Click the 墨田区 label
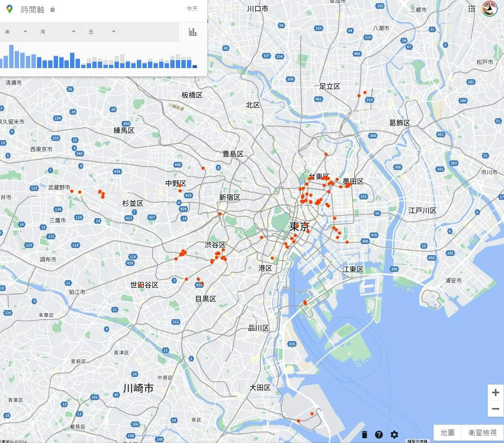Viewport: 504px width, 443px height. coord(353,181)
